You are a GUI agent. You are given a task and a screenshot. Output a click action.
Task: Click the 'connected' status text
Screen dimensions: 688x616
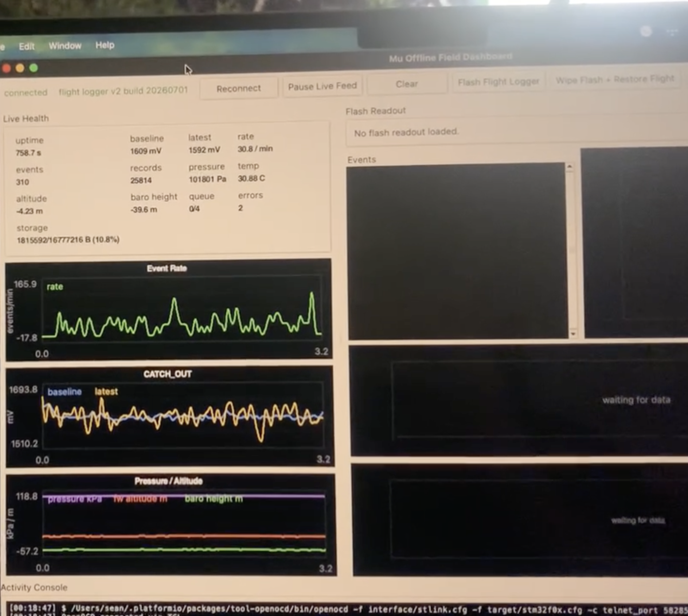tap(26, 93)
